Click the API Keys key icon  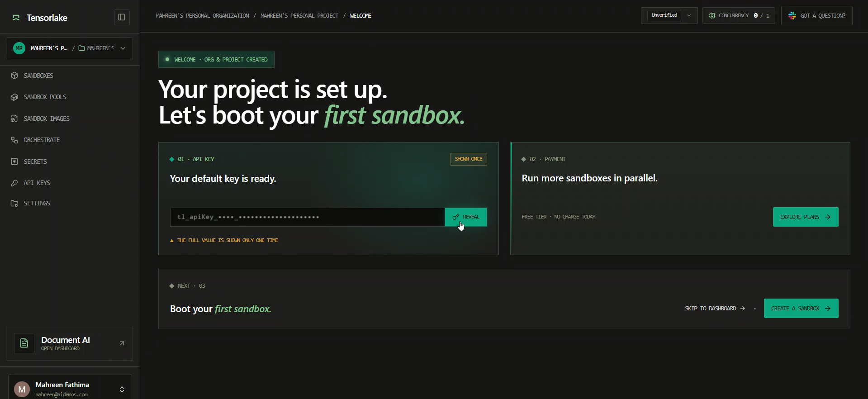pyautogui.click(x=14, y=183)
